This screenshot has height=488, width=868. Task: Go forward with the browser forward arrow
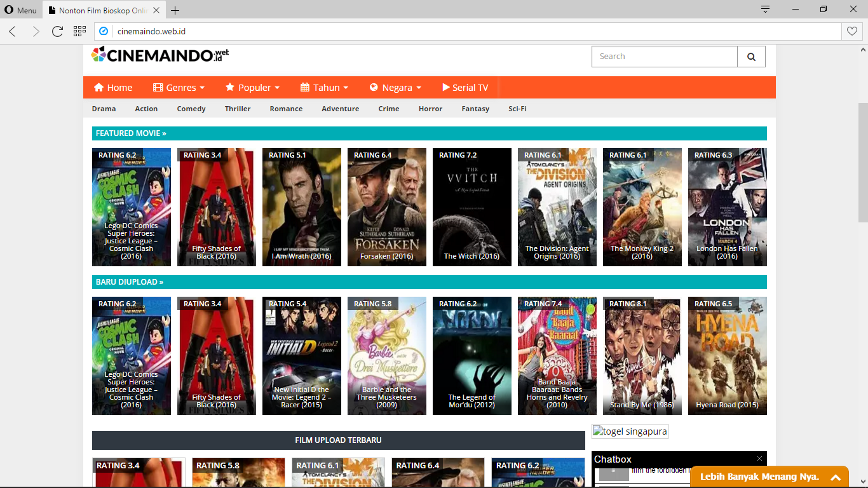pos(36,31)
